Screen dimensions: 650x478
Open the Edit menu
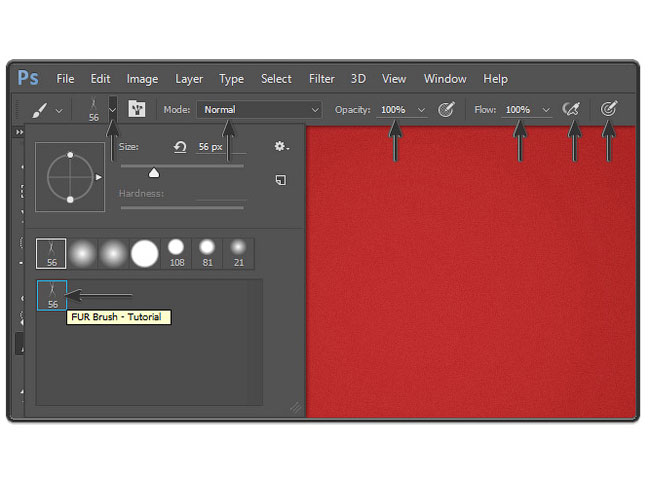pos(100,79)
